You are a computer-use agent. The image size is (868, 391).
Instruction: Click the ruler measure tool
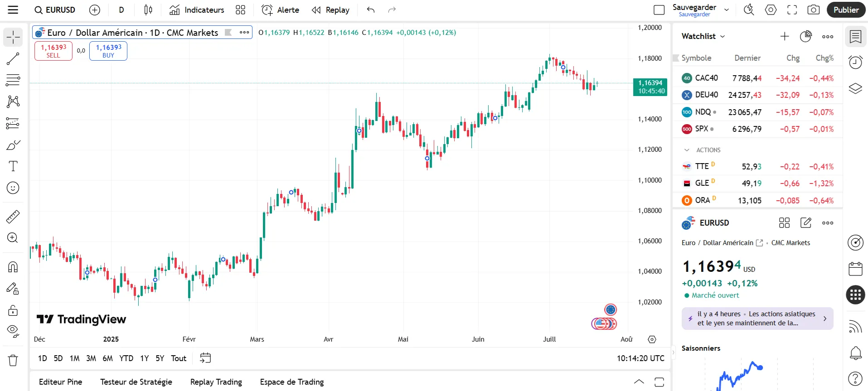13,217
